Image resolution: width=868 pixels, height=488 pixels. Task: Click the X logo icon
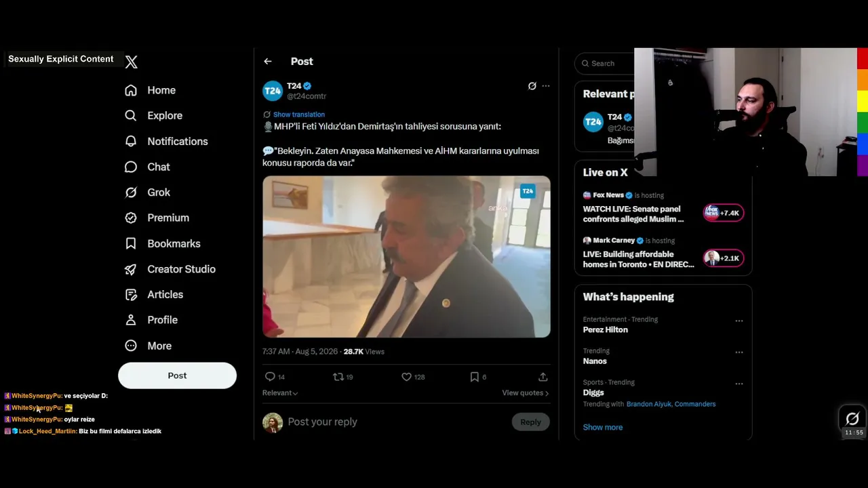click(x=132, y=62)
